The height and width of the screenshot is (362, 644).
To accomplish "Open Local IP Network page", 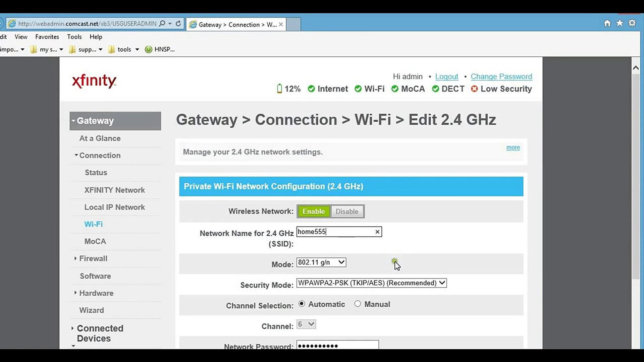I will (x=115, y=207).
